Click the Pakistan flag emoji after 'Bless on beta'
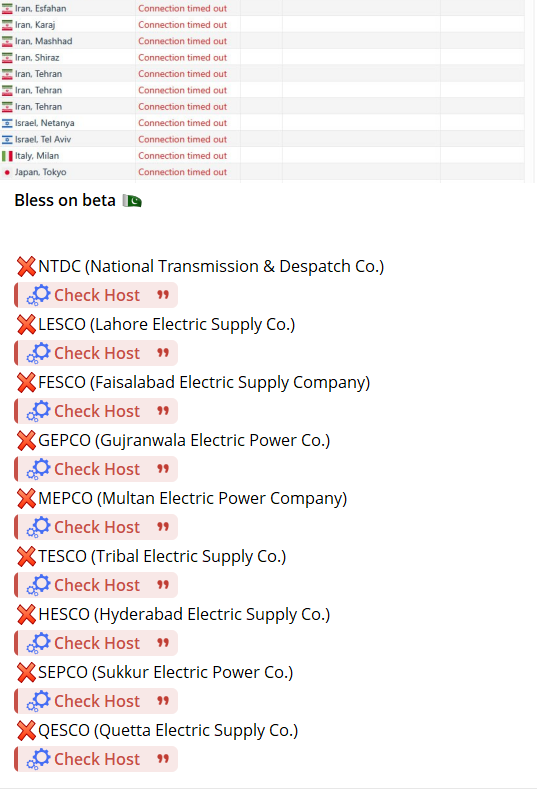537x789 pixels. [x=132, y=201]
